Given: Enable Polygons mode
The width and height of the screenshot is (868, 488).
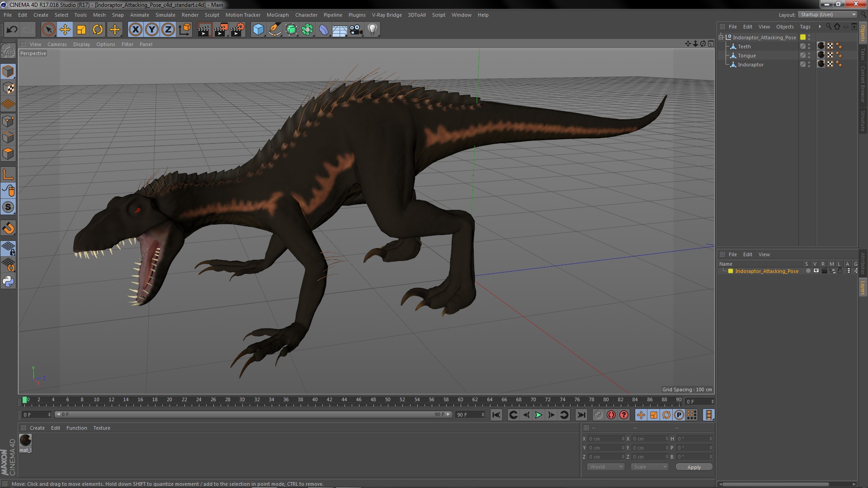Looking at the screenshot, I should [x=8, y=154].
